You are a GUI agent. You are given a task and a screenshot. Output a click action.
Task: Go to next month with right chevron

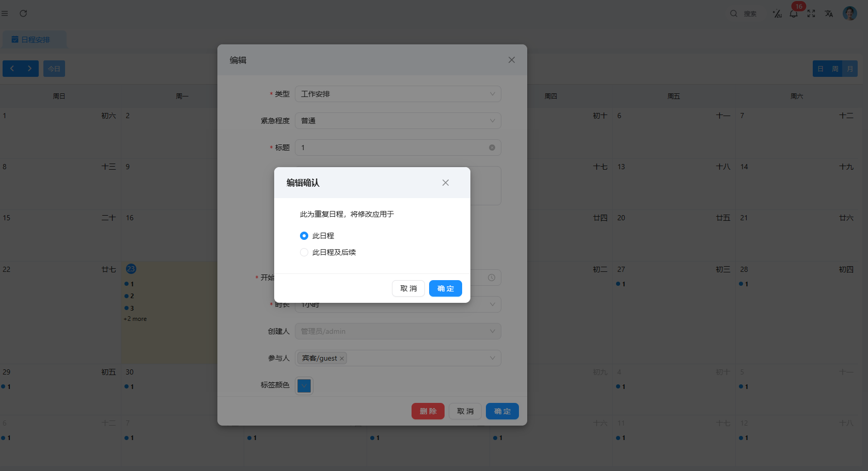pyautogui.click(x=29, y=69)
